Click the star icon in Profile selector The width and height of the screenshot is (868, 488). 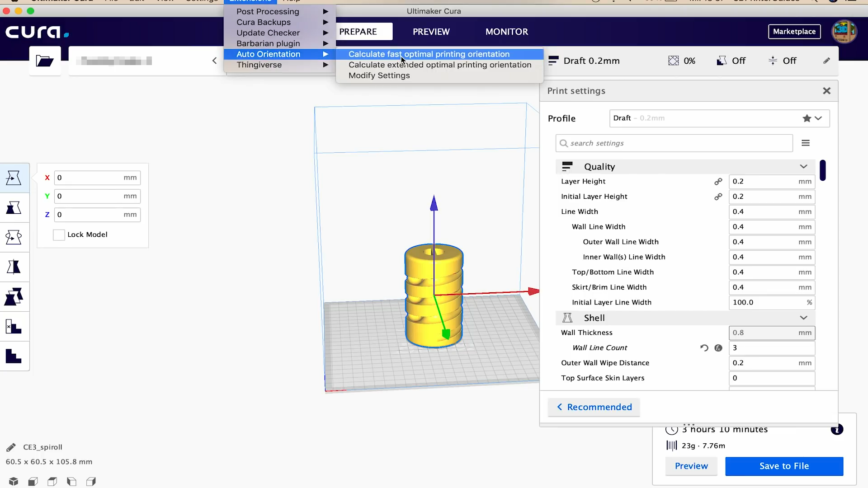coord(807,118)
